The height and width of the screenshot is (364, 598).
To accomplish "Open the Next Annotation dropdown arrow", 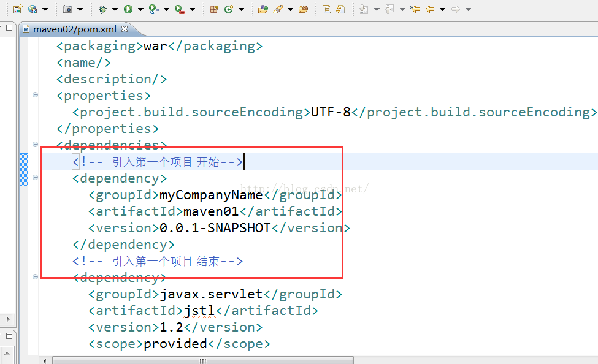I will (x=377, y=10).
